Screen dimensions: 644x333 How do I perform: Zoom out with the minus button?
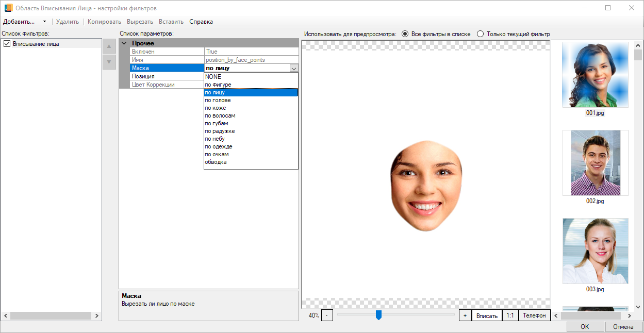[327, 315]
